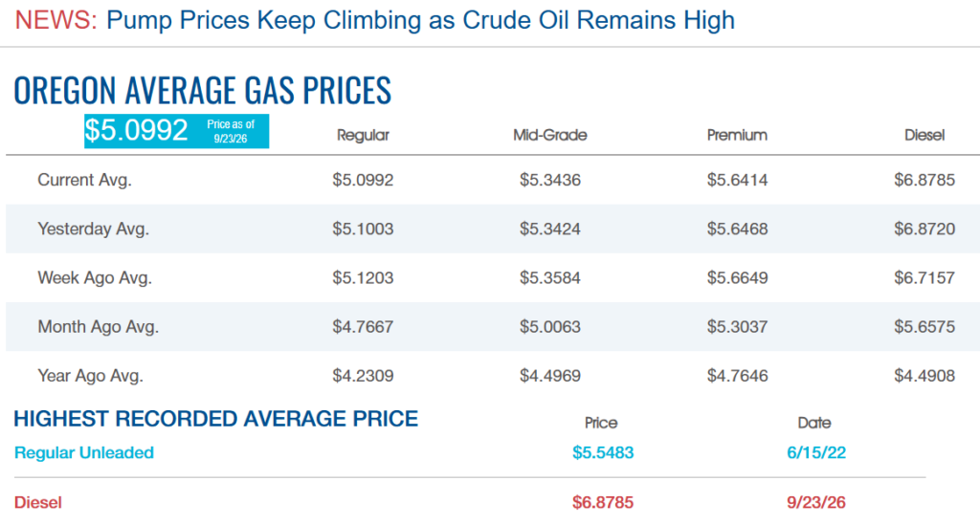Screen dimensions: 980x525
Task: Select the Mid-Grade column header
Action: pos(550,135)
